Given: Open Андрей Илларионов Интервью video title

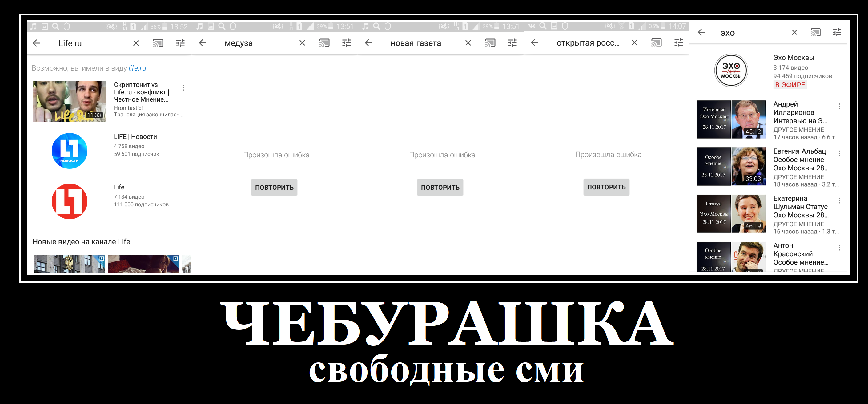Looking at the screenshot, I should (x=800, y=113).
